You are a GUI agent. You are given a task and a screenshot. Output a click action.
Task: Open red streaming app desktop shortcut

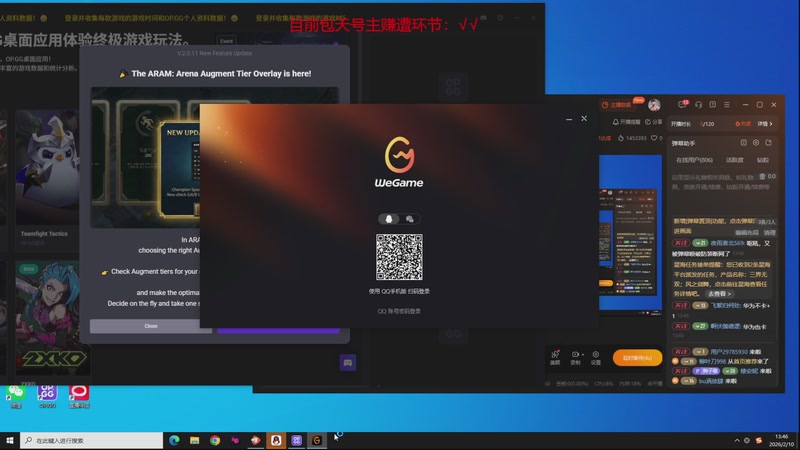point(79,396)
